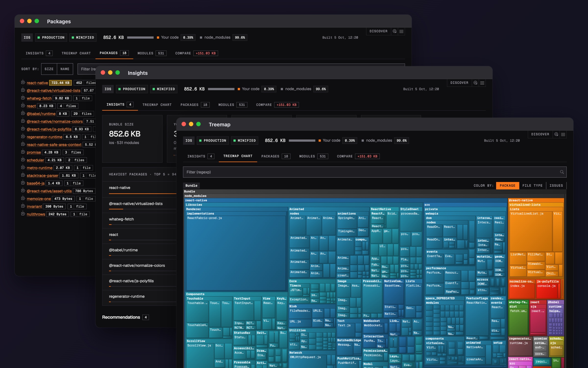
Task: Click Discover button in Treemap window
Action: [540, 134]
